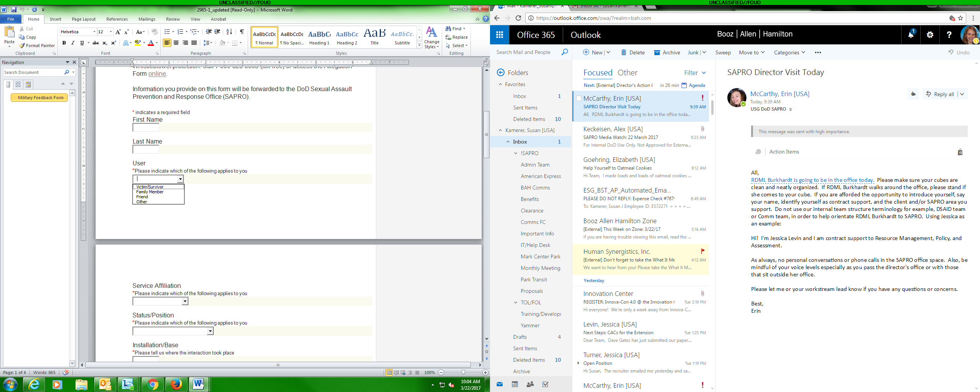The height and width of the screenshot is (392, 980).
Task: Toggle italic formatting in Word
Action: click(x=73, y=43)
